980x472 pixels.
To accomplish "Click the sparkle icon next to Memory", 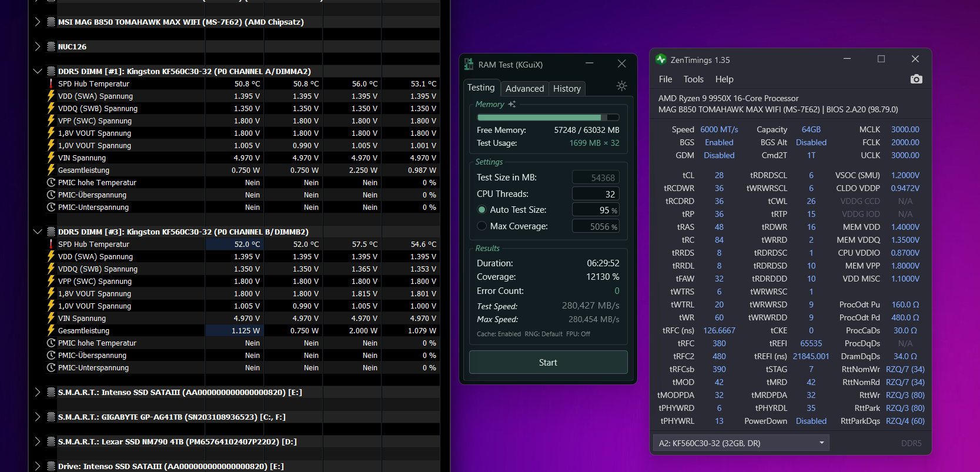I will (512, 104).
